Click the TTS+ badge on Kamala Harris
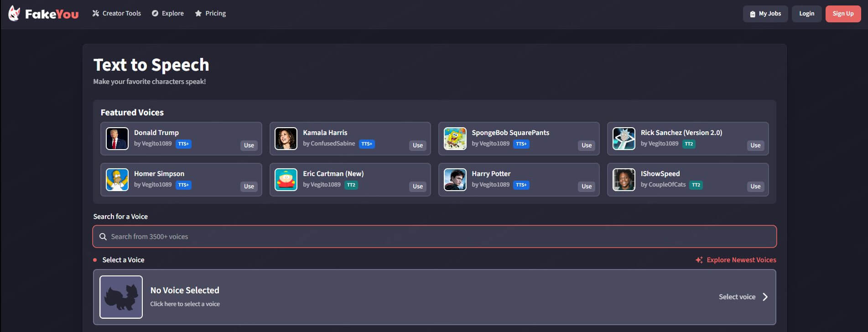This screenshot has width=868, height=332. tap(367, 144)
